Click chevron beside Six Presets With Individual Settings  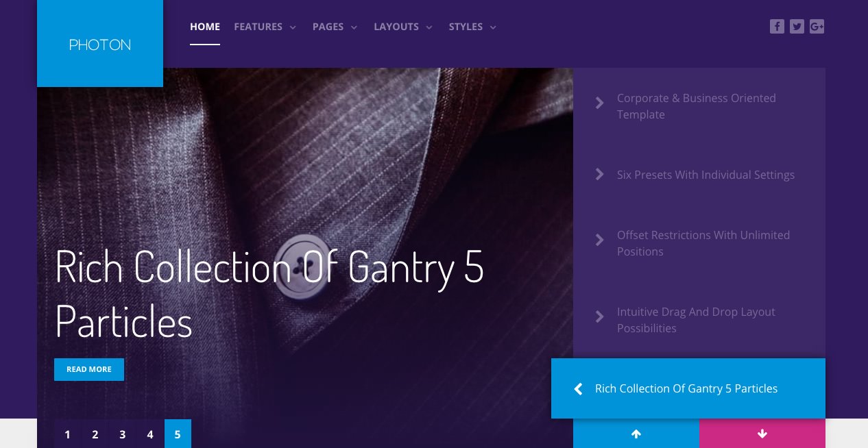point(599,175)
